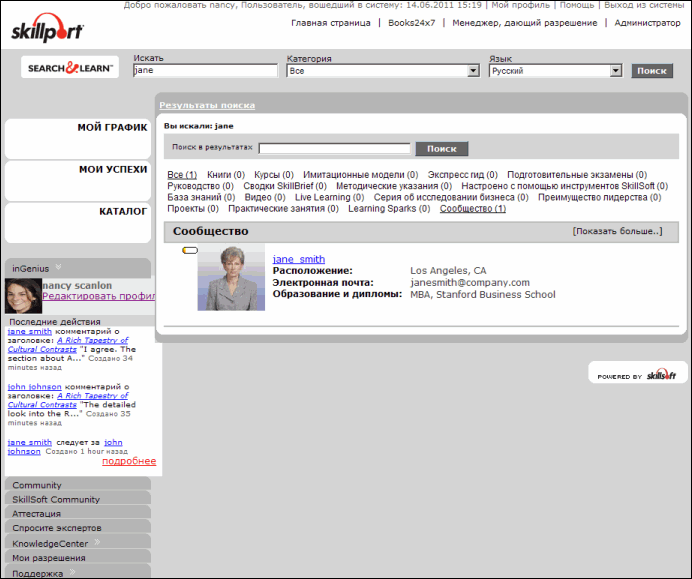This screenshot has width=692, height=579.
Task: Click email janesmith@company.com text
Action: click(470, 282)
